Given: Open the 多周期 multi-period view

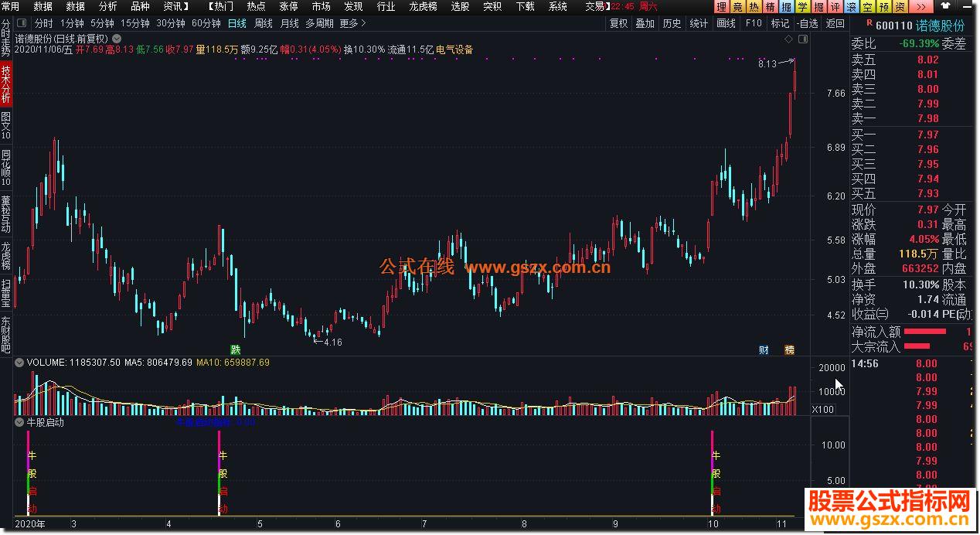Looking at the screenshot, I should click(319, 23).
